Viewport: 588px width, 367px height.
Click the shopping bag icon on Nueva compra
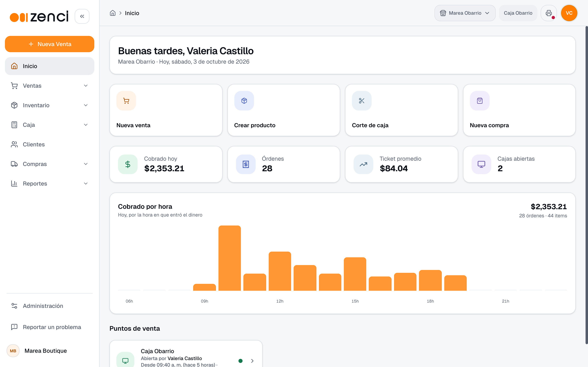(480, 101)
